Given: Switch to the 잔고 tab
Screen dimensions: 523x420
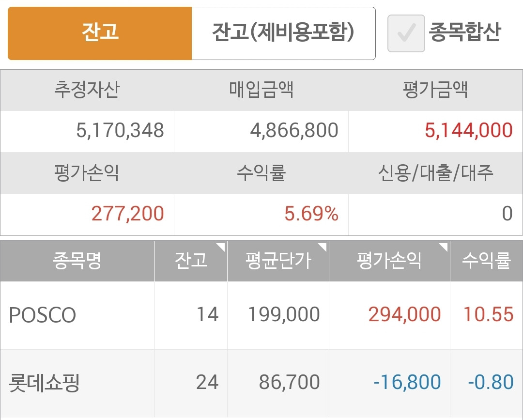Looking at the screenshot, I should coord(100,33).
